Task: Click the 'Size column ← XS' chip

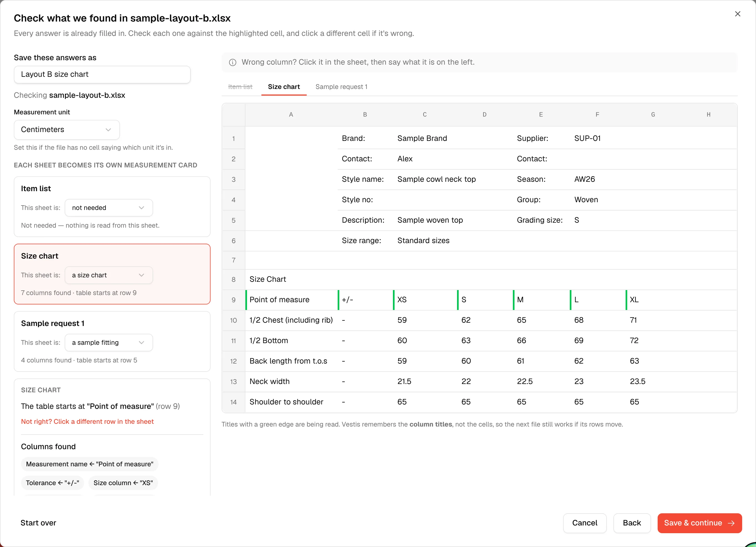Action: (x=123, y=483)
